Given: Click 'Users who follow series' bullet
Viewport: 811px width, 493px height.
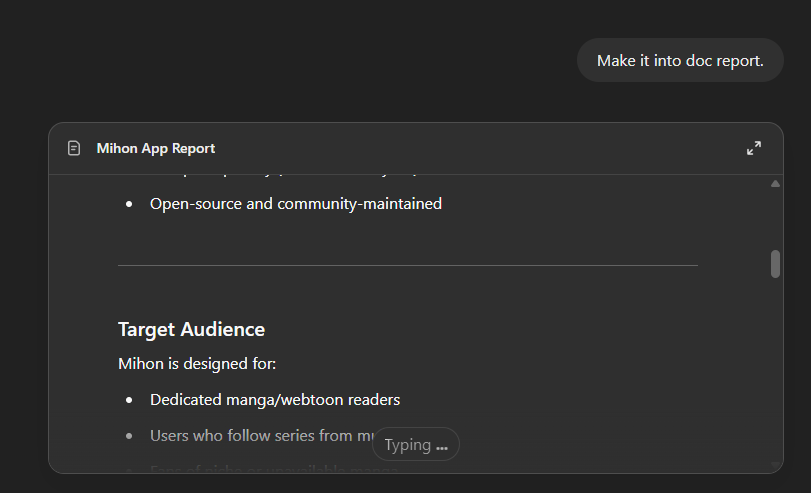Looking at the screenshot, I should coord(261,436).
